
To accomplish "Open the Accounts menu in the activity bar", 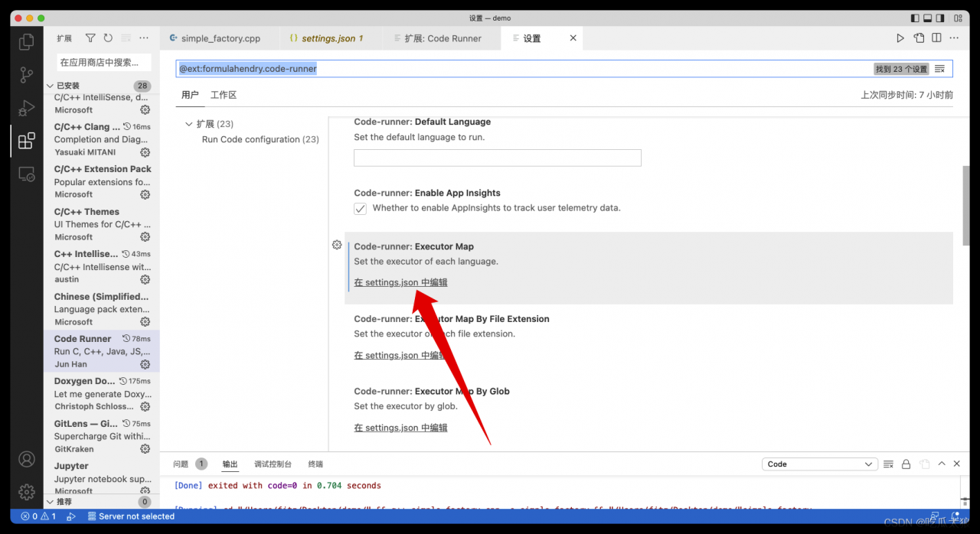I will (x=27, y=459).
